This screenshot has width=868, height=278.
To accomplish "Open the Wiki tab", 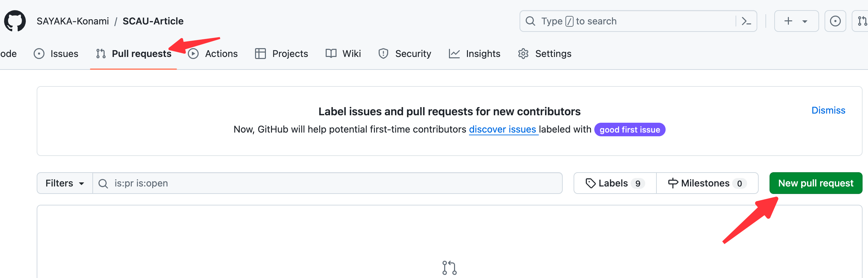I will pos(343,54).
